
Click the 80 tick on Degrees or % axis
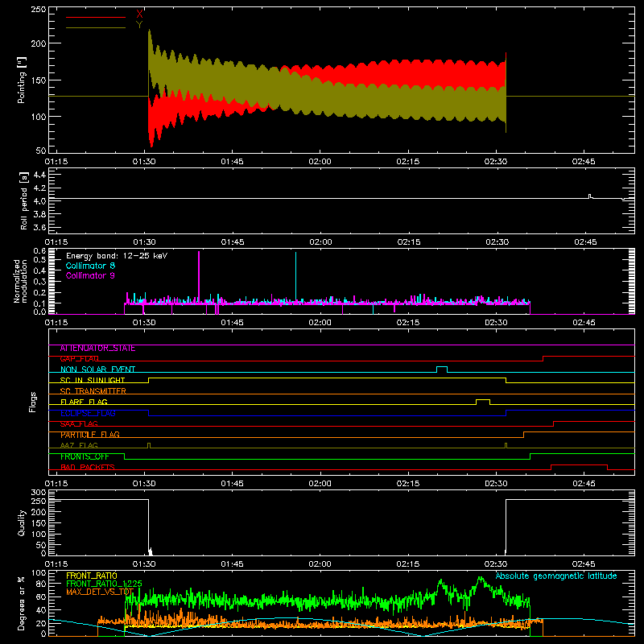tap(42, 584)
